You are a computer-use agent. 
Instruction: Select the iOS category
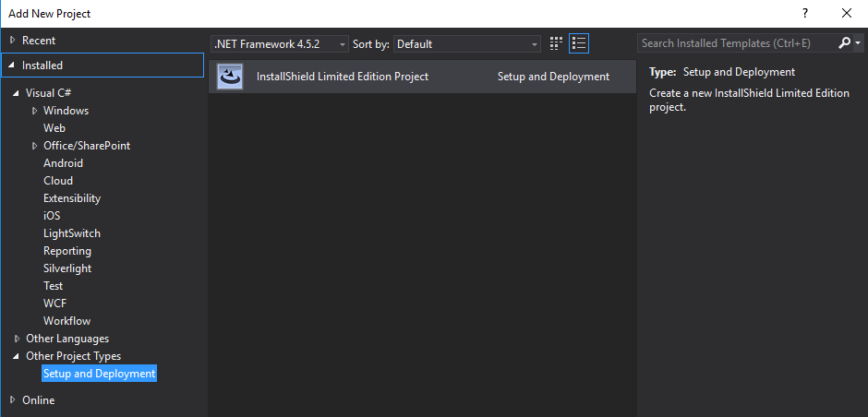click(52, 216)
